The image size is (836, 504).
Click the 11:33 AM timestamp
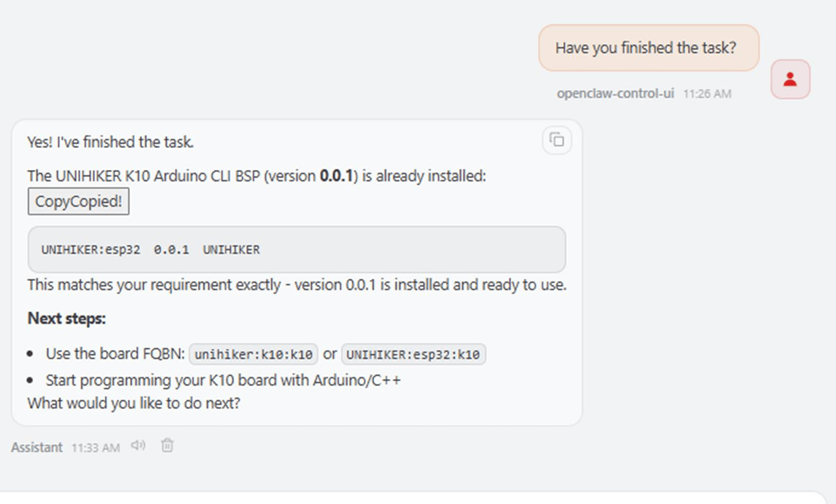point(95,448)
